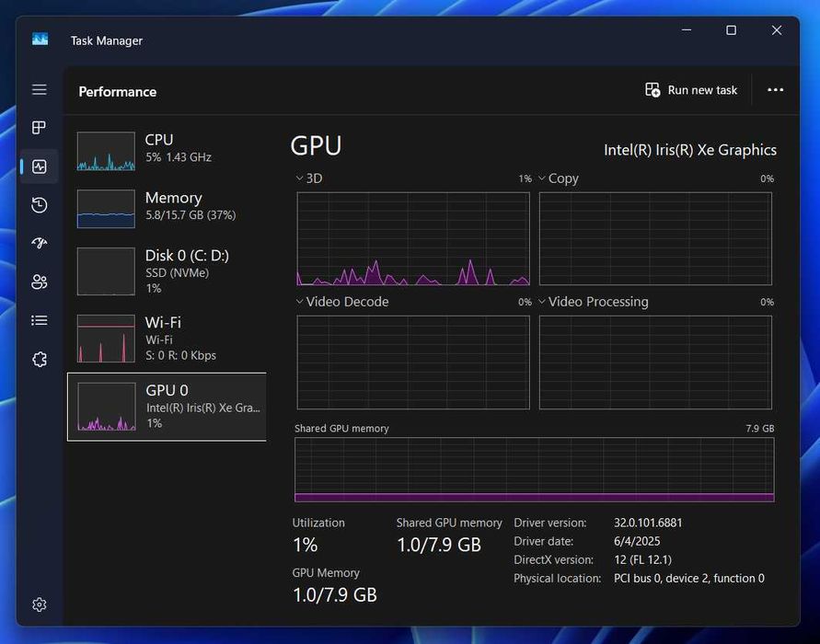Click the driver date 6/4/2025
This screenshot has width=820, height=644.
[x=637, y=541]
